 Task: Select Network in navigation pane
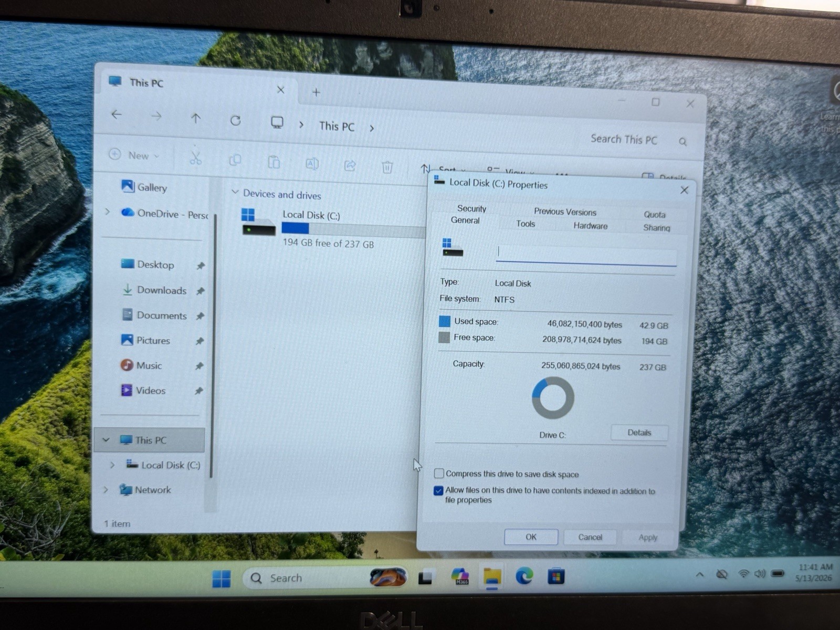coord(145,489)
